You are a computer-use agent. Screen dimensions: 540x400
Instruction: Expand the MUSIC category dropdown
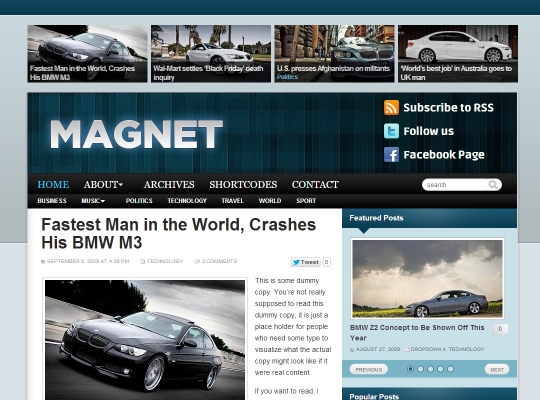click(x=93, y=201)
